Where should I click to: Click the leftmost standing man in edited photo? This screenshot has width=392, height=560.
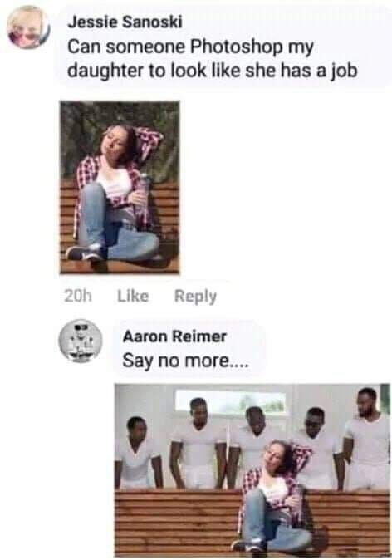pos(137,452)
